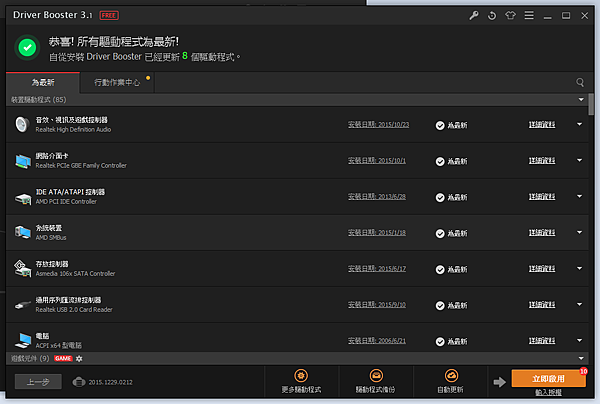This screenshot has height=404, width=600.
Task: Expand the Realtek High Definition Audio row arrow
Action: click(x=579, y=124)
